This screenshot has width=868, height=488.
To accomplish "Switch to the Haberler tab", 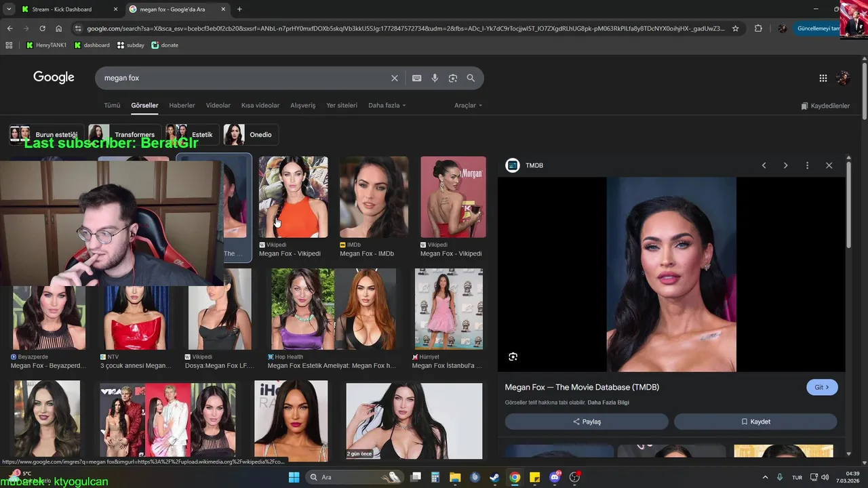I will point(182,106).
